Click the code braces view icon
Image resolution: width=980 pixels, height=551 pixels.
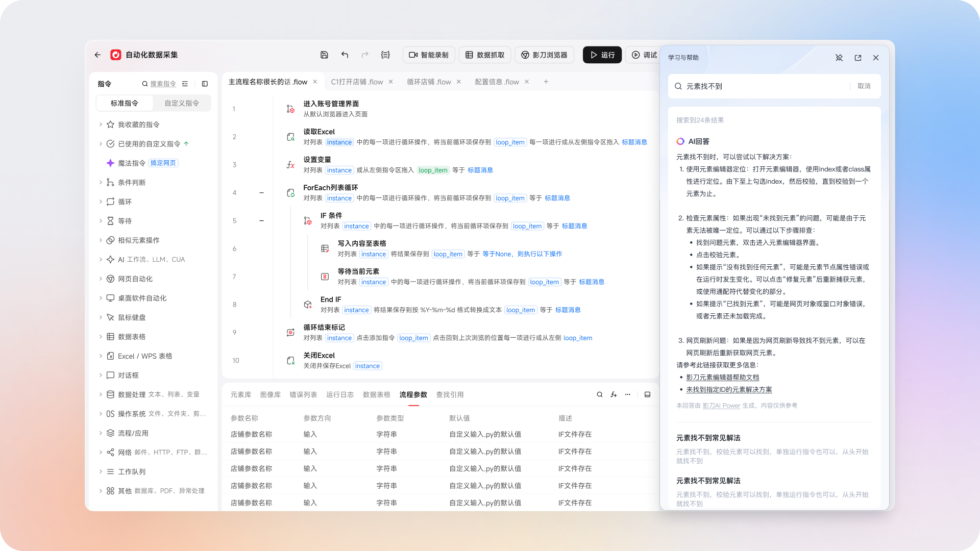(x=385, y=55)
